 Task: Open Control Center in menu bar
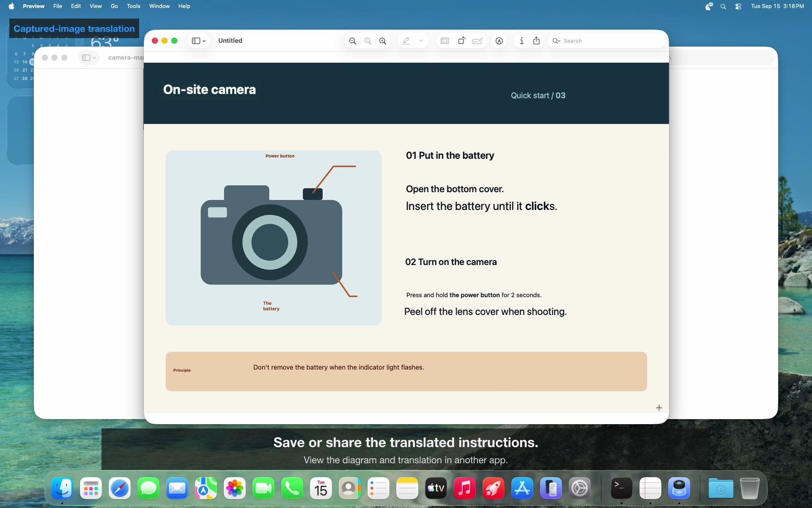coord(738,6)
